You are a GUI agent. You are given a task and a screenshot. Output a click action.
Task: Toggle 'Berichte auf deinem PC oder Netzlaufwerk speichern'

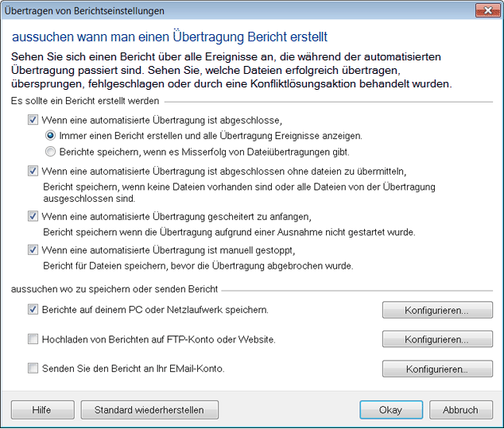(x=33, y=309)
